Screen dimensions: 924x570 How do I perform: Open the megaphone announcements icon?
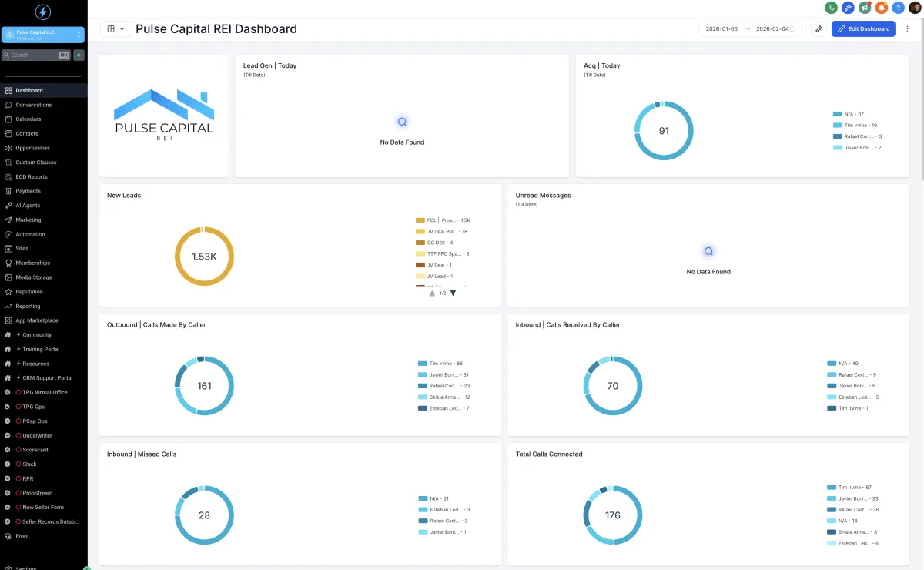click(865, 7)
